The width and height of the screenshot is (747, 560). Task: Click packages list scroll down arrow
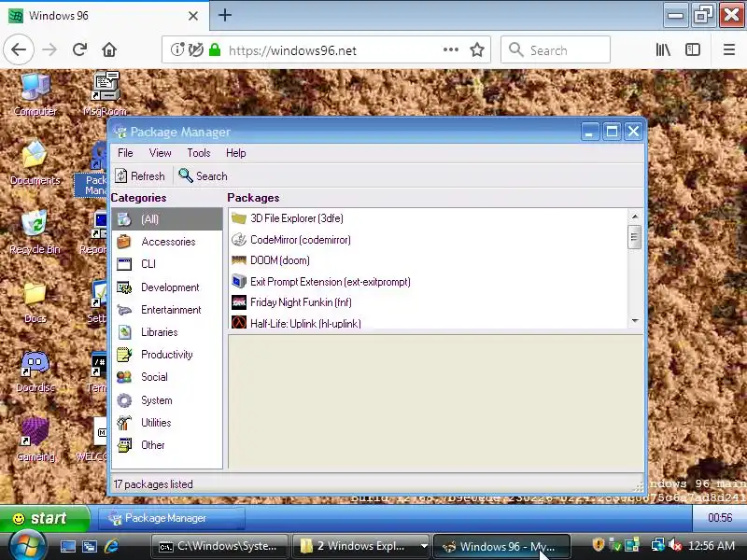pyautogui.click(x=635, y=321)
